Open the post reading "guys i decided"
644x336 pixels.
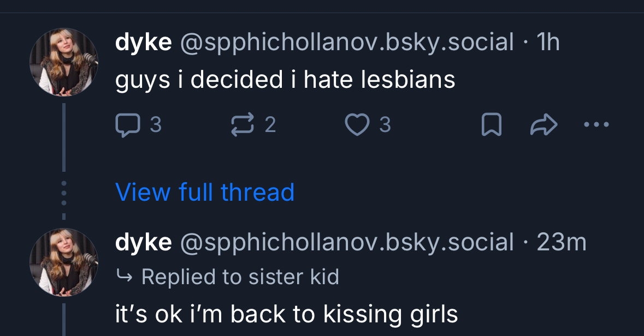(x=285, y=81)
